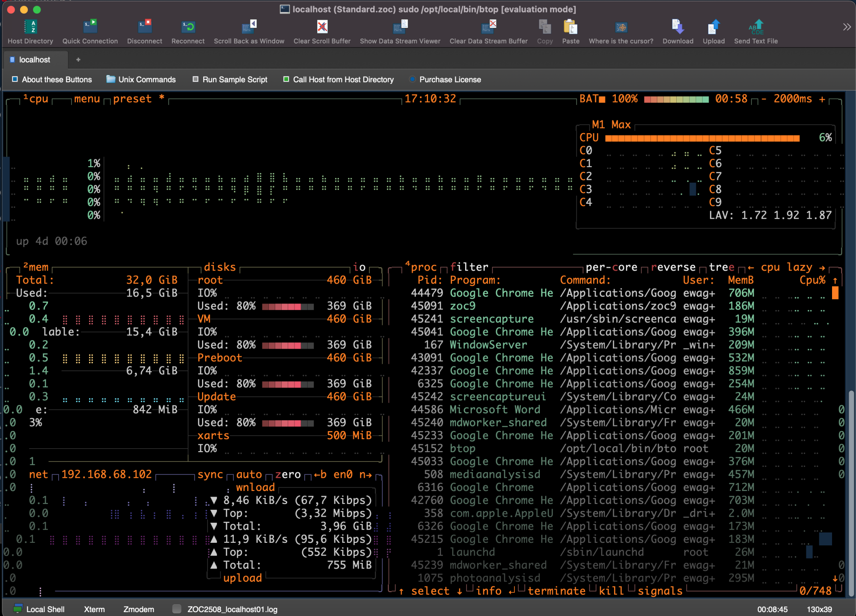
Task: Click info at the proc footer
Action: click(x=488, y=591)
